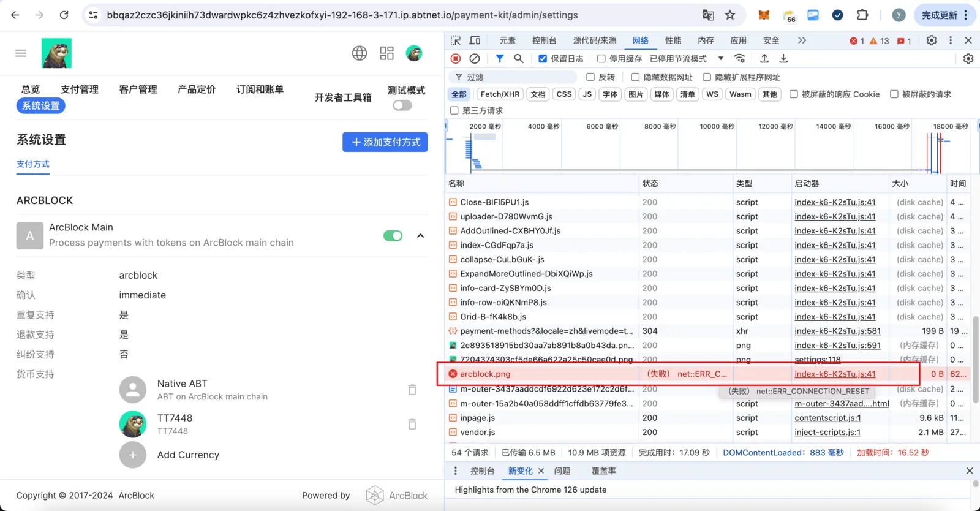980x511 pixels.
Task: Open the browser Extensions puzzle icon
Action: tap(862, 15)
